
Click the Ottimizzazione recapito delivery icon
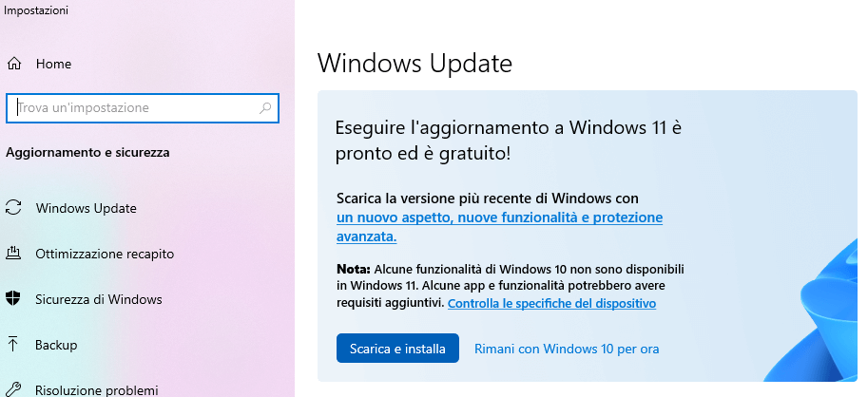(14, 254)
